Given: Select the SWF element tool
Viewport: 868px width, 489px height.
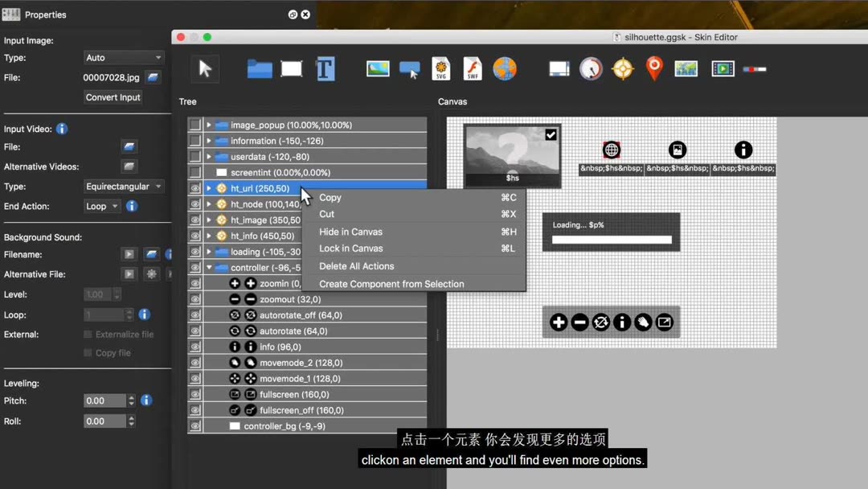Looking at the screenshot, I should coord(472,68).
